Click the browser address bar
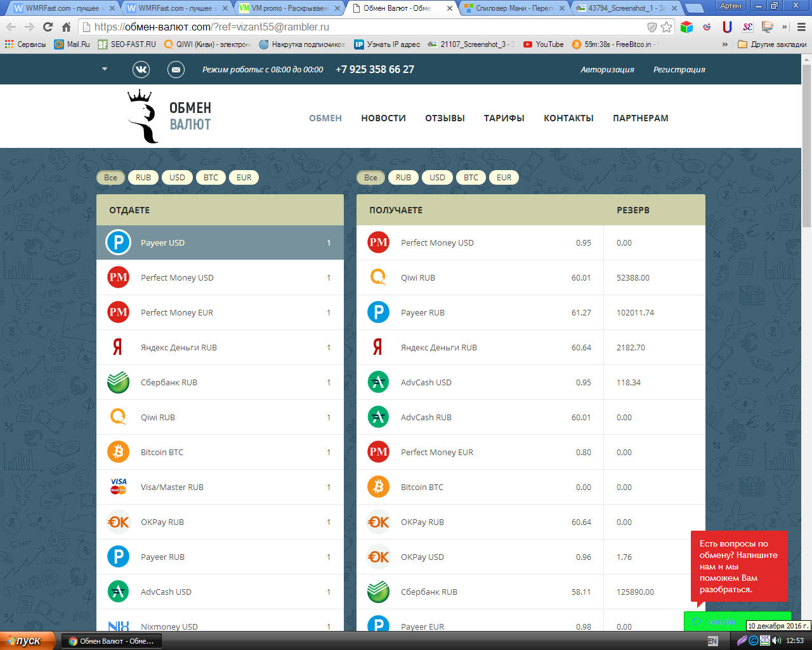The height and width of the screenshot is (650, 812). (368, 27)
